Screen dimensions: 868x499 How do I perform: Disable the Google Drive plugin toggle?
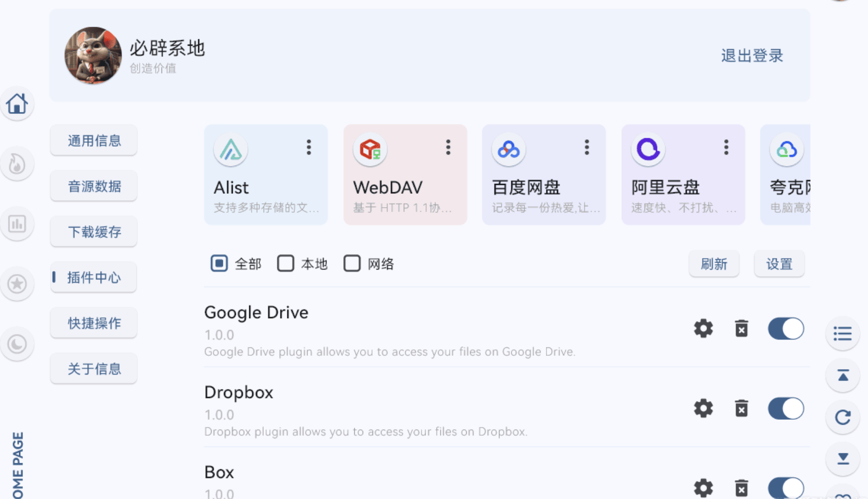click(x=786, y=329)
